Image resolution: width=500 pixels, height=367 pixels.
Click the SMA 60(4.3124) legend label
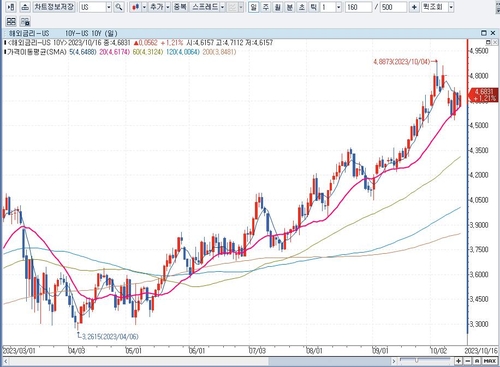point(148,52)
